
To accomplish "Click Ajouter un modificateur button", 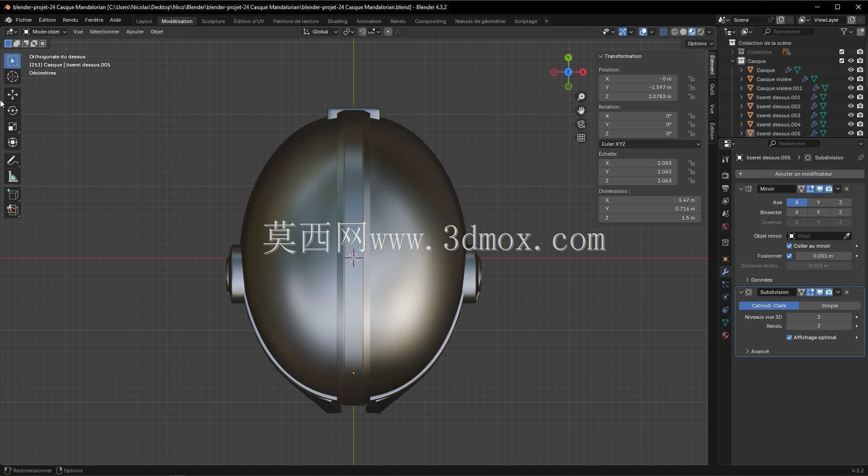I will 799,174.
